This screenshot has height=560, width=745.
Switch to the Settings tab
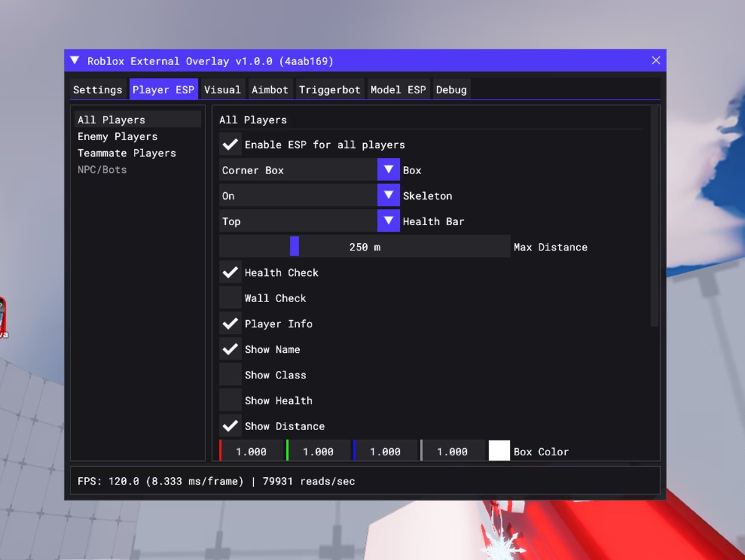(x=98, y=90)
